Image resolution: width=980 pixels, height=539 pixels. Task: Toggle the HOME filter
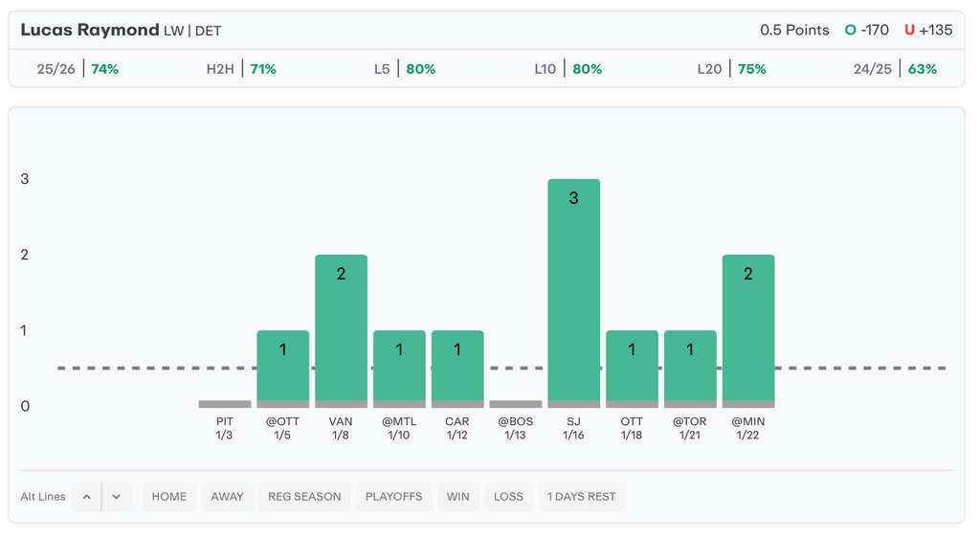point(169,497)
